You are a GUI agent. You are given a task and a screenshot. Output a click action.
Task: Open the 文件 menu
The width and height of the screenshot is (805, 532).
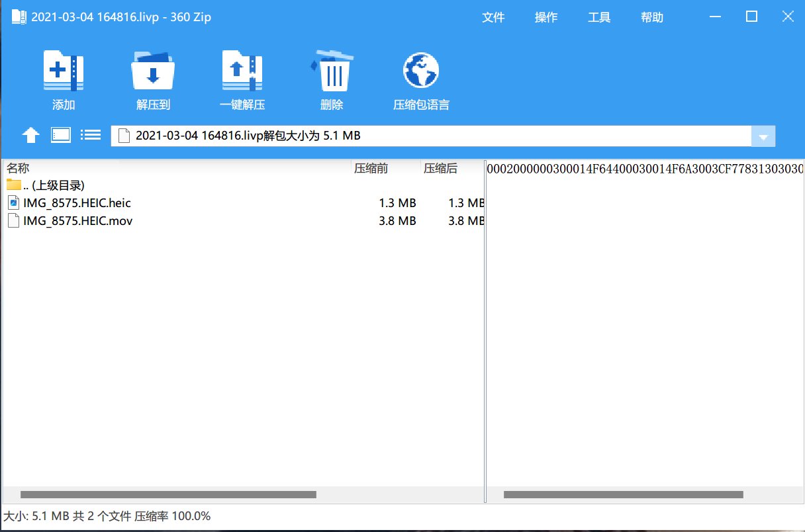[x=493, y=18]
